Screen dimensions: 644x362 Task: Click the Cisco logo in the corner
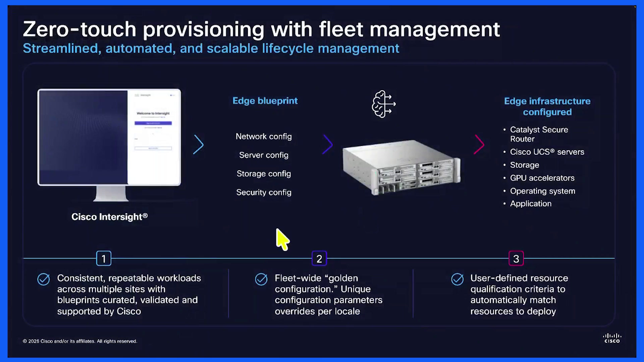612,338
